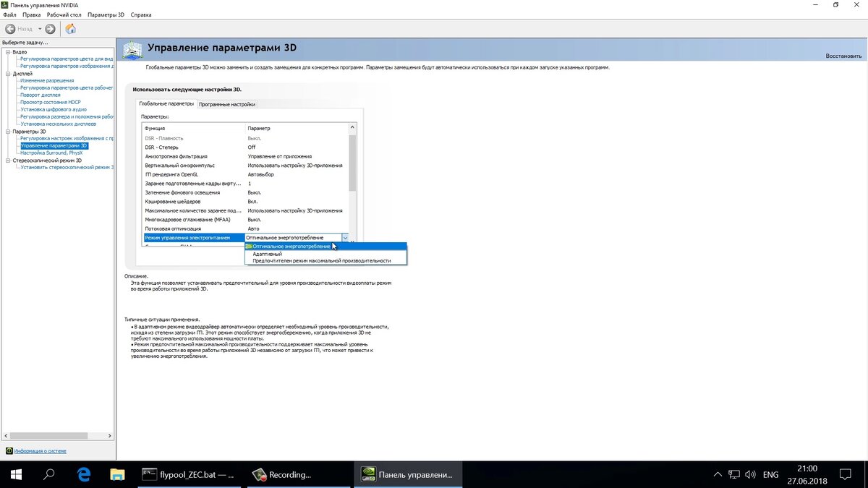Image resolution: width=868 pixels, height=488 pixels.
Task: Click settings list scrollbar thumb
Action: coord(352,163)
